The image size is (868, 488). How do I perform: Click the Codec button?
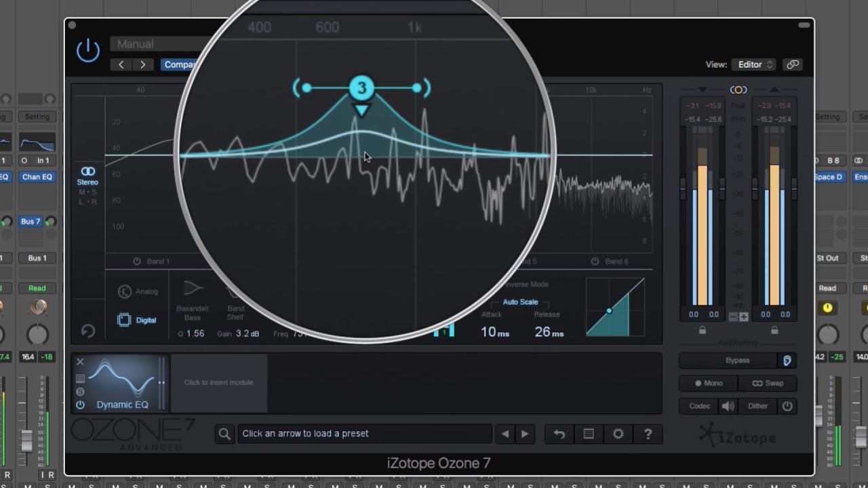click(699, 406)
